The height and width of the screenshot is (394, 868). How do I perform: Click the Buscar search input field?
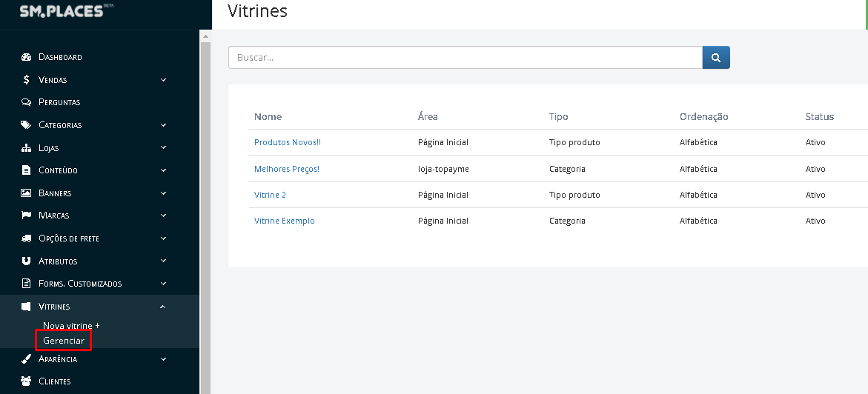point(465,58)
